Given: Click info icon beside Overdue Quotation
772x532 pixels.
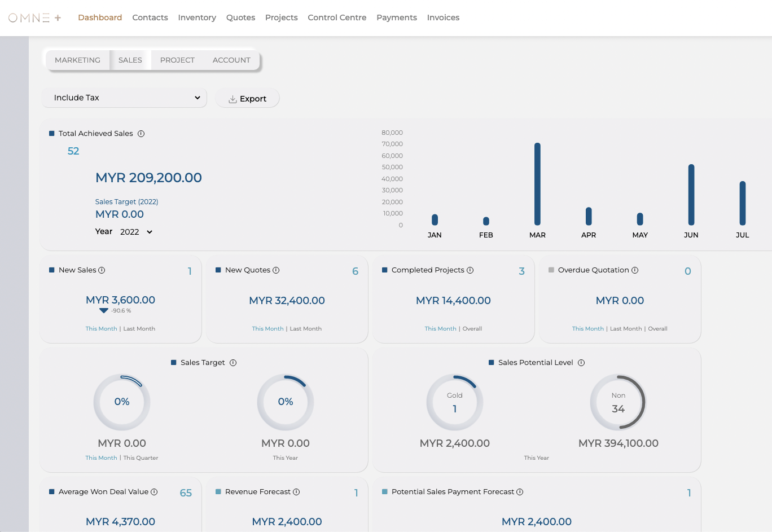Looking at the screenshot, I should [x=635, y=270].
